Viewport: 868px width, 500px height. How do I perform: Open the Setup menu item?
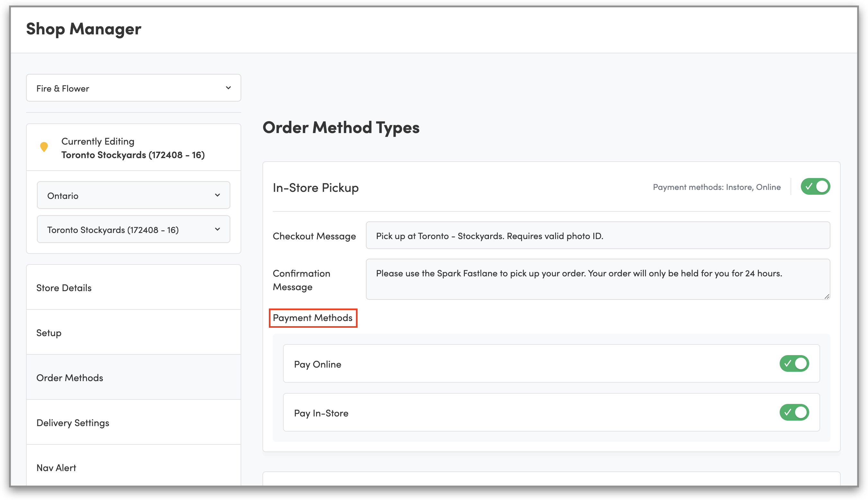coord(49,333)
